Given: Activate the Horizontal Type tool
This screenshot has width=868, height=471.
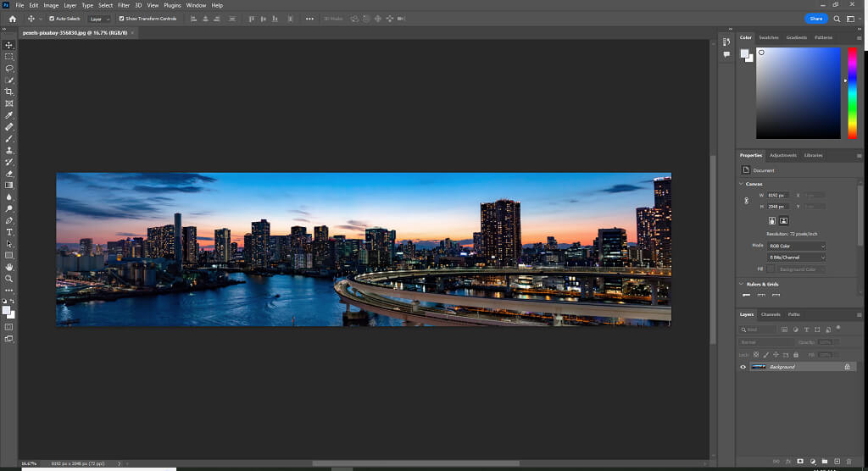Looking at the screenshot, I should click(9, 231).
